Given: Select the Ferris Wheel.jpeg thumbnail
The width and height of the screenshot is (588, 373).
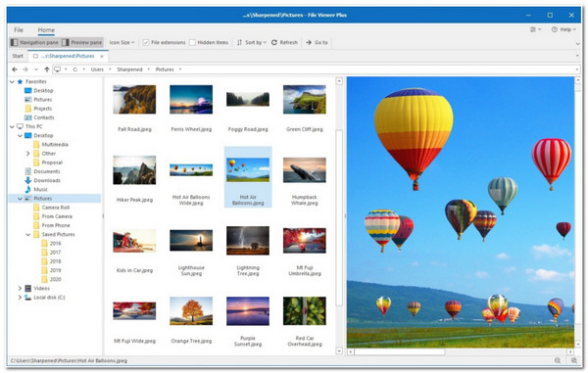Looking at the screenshot, I should 191,99.
